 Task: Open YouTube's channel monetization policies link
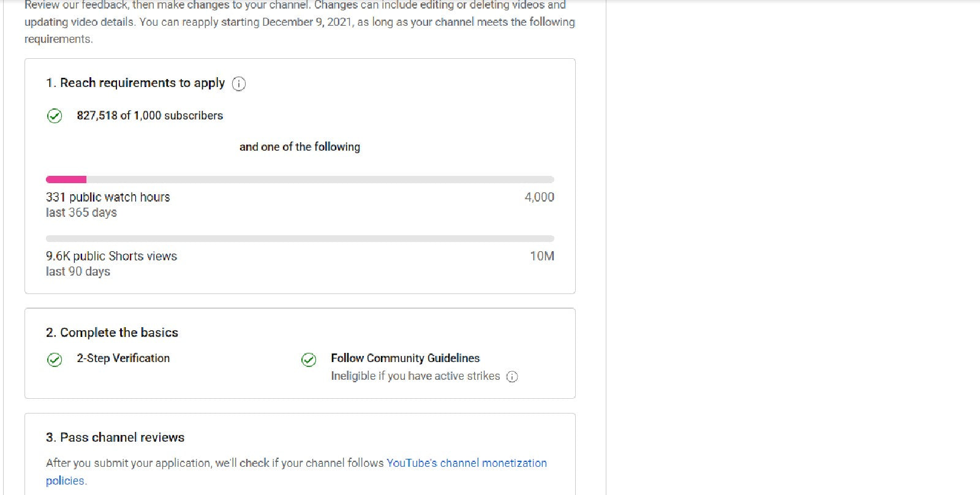pyautogui.click(x=466, y=463)
